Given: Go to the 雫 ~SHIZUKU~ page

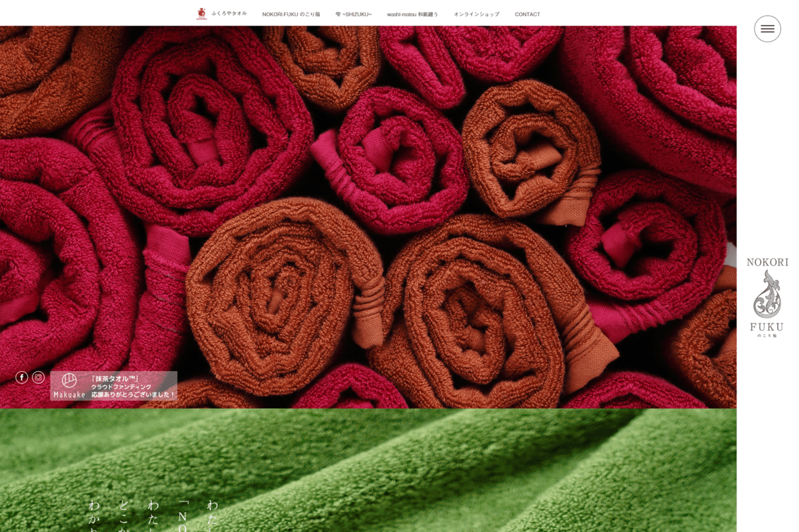Looking at the screenshot, I should 353,14.
